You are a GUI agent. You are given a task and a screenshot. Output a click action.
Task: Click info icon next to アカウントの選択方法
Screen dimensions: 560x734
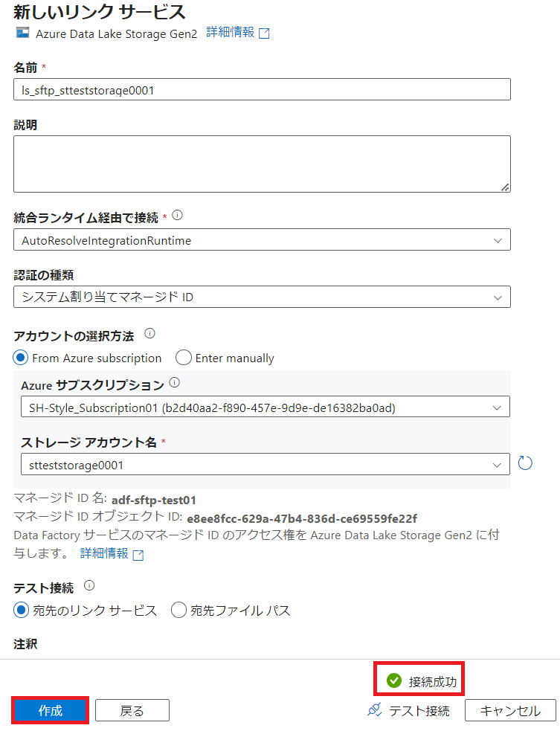(x=149, y=333)
